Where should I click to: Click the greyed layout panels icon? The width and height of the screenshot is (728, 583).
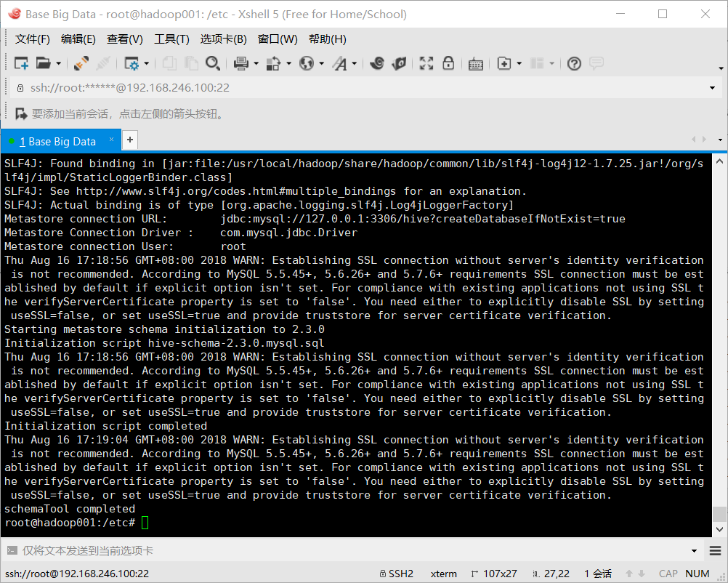(537, 63)
